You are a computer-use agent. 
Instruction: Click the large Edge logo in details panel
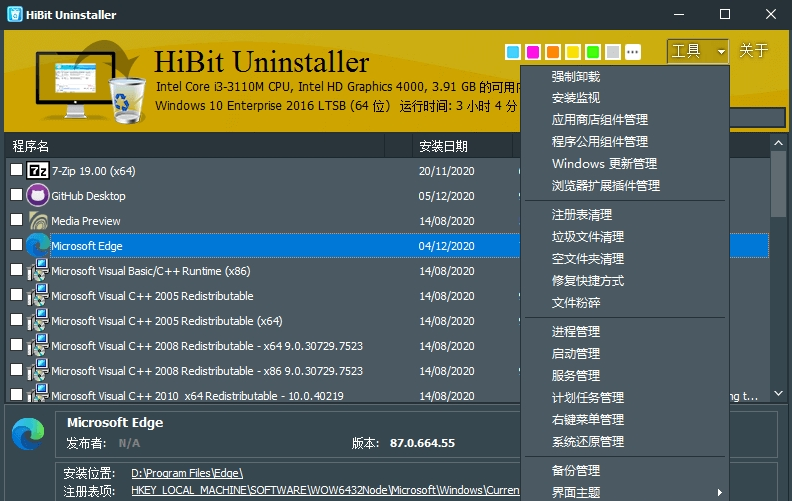pyautogui.click(x=28, y=434)
